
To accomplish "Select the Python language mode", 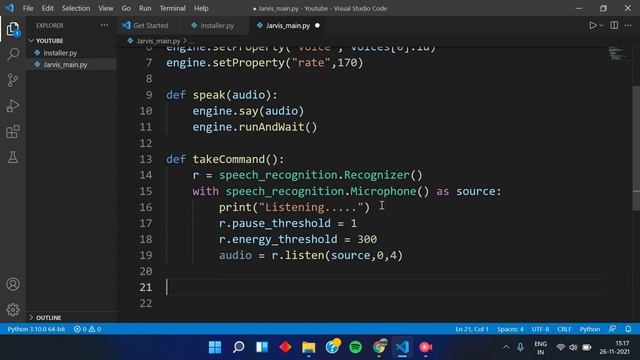I will (589, 329).
